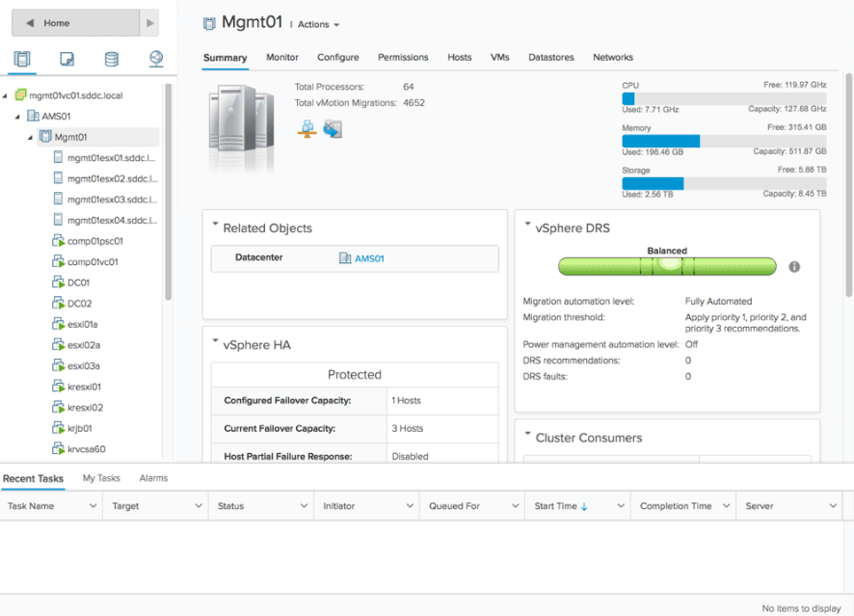The width and height of the screenshot is (854, 616).
Task: Click the vSphere DRS info icon
Action: point(794,267)
